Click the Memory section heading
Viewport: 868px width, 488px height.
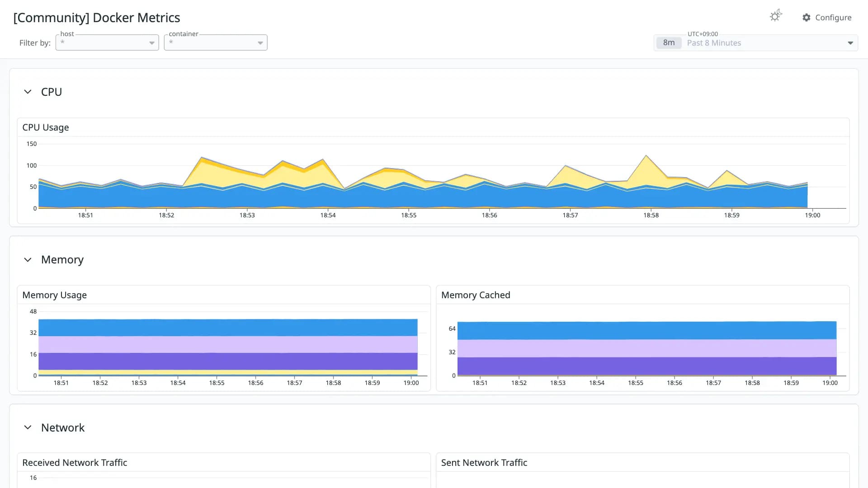click(x=62, y=260)
